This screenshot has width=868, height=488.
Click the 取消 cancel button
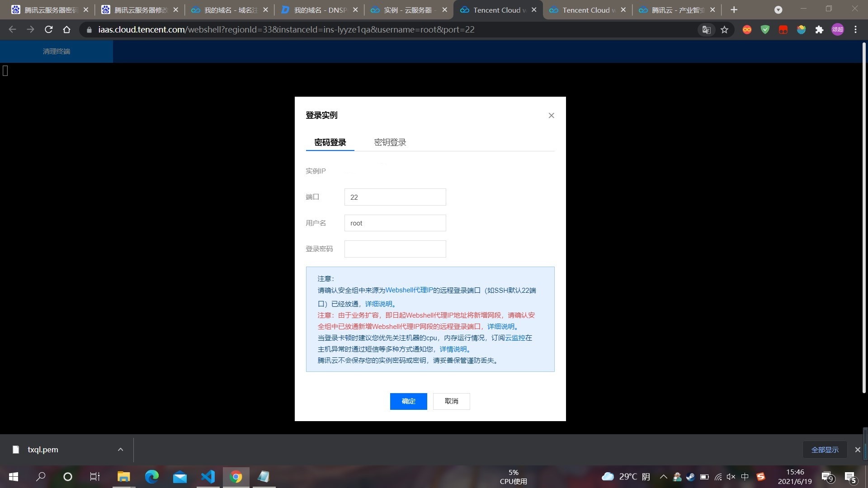tap(451, 401)
